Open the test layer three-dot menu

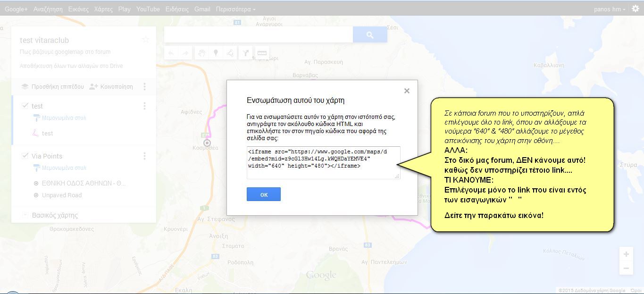click(x=145, y=106)
